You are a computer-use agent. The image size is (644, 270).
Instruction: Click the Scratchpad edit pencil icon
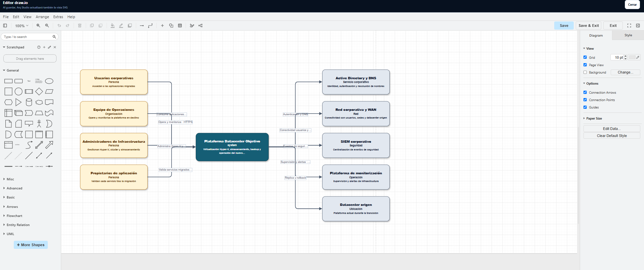[49, 47]
